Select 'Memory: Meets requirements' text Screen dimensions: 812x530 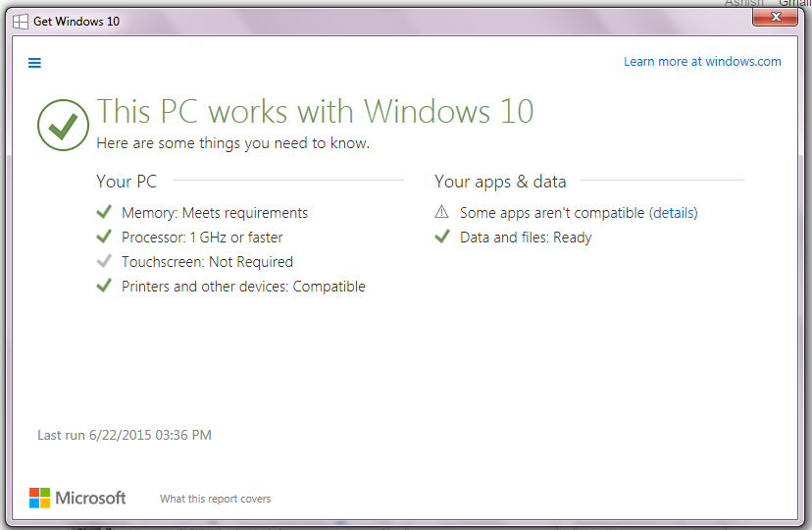click(215, 213)
